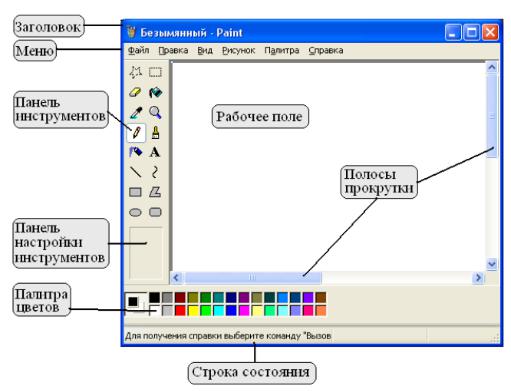
Task: Select the rectangular Select tool
Action: 155,72
